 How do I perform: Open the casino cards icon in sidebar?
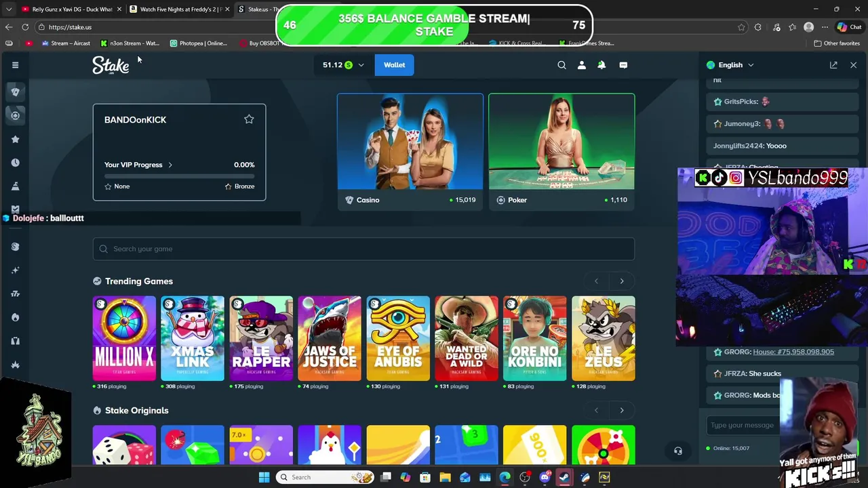tap(15, 91)
